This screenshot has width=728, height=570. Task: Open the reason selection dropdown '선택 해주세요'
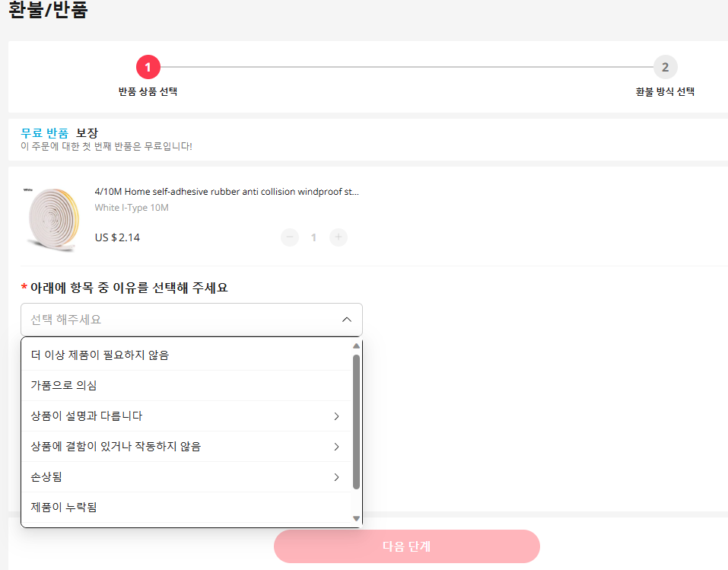tap(191, 320)
